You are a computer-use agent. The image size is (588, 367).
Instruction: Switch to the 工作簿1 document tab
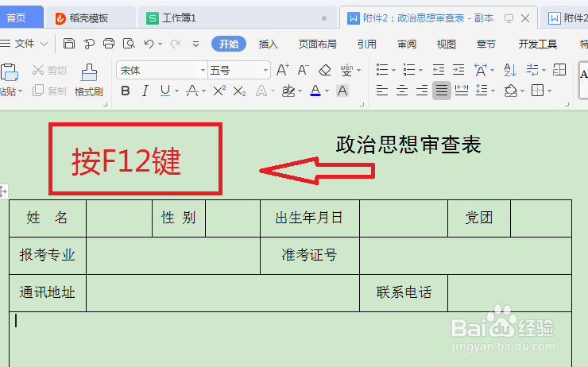tap(237, 17)
